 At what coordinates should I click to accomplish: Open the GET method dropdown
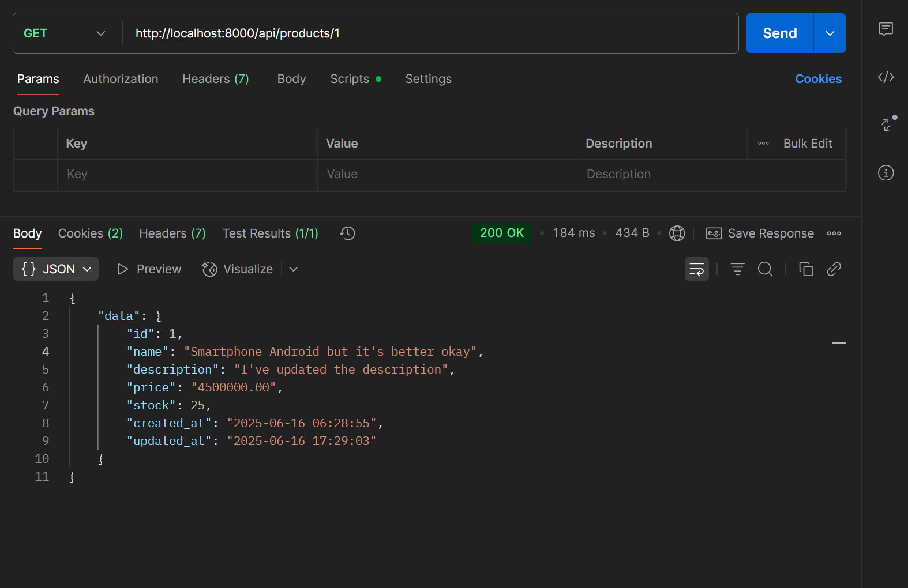[x=65, y=33]
